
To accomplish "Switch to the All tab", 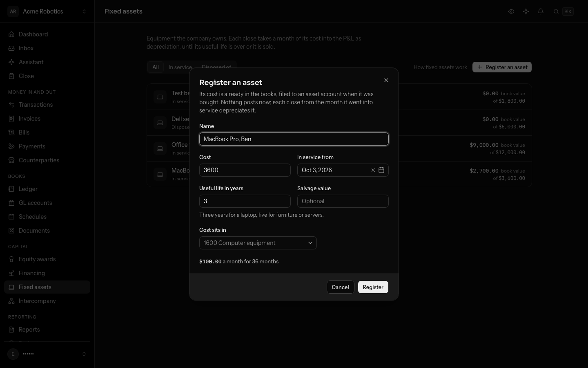I will [156, 67].
